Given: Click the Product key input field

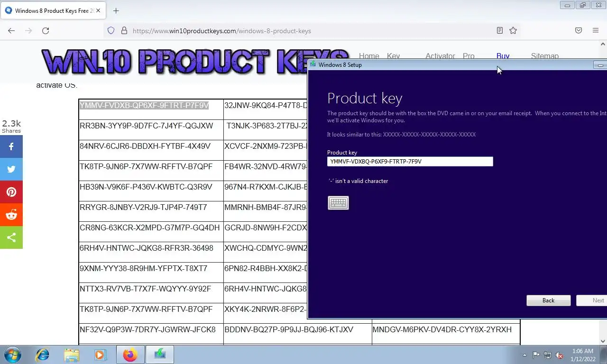Looking at the screenshot, I should (410, 162).
